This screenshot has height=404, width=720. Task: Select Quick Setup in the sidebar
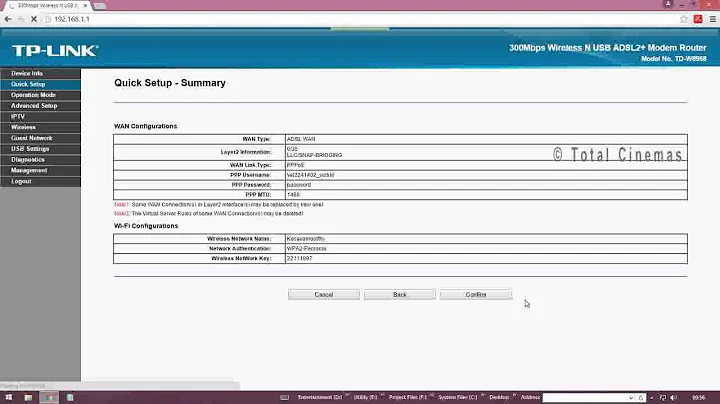pyautogui.click(x=40, y=84)
